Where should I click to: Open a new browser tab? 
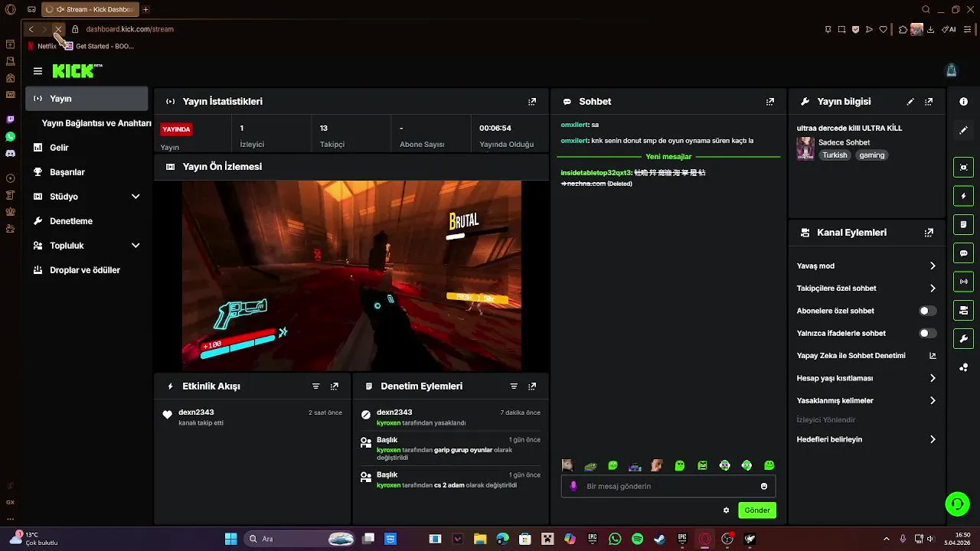pyautogui.click(x=145, y=9)
